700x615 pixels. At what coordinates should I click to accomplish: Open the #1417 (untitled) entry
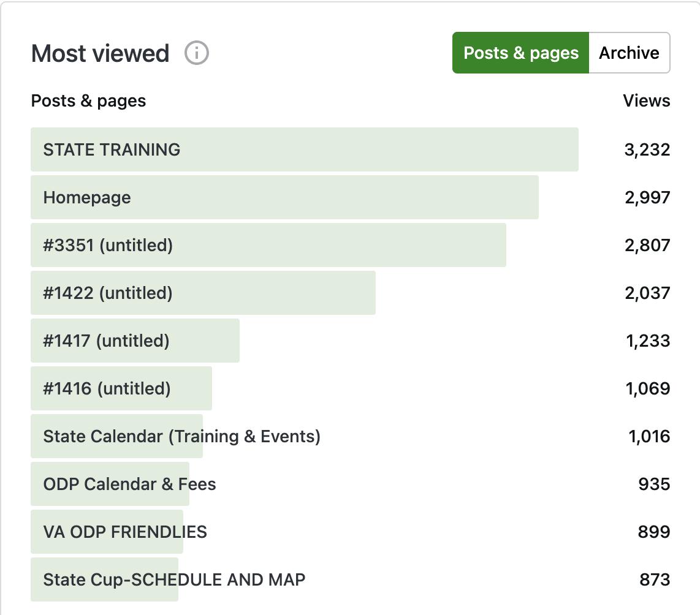[x=106, y=341]
